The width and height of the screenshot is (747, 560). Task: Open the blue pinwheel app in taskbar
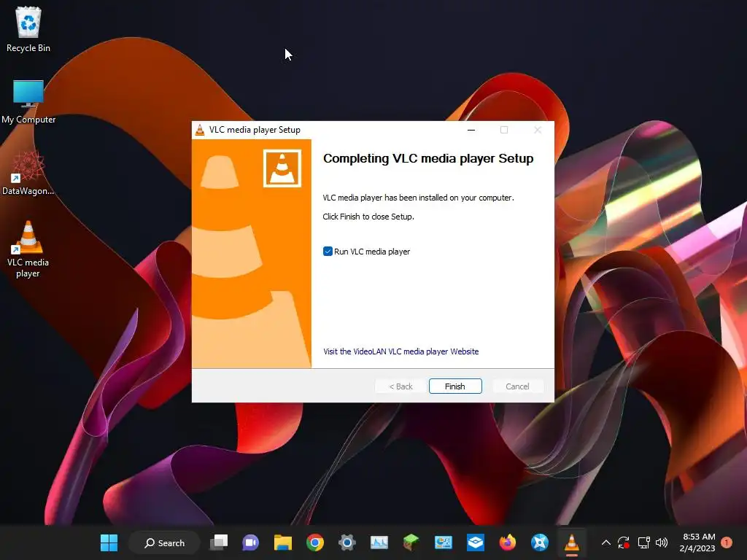540,542
